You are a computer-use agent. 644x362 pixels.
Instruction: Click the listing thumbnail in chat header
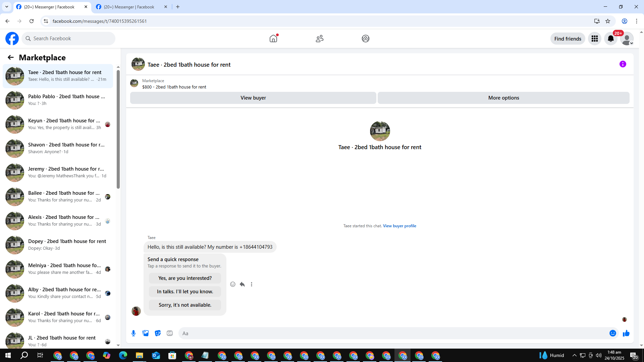click(x=138, y=64)
